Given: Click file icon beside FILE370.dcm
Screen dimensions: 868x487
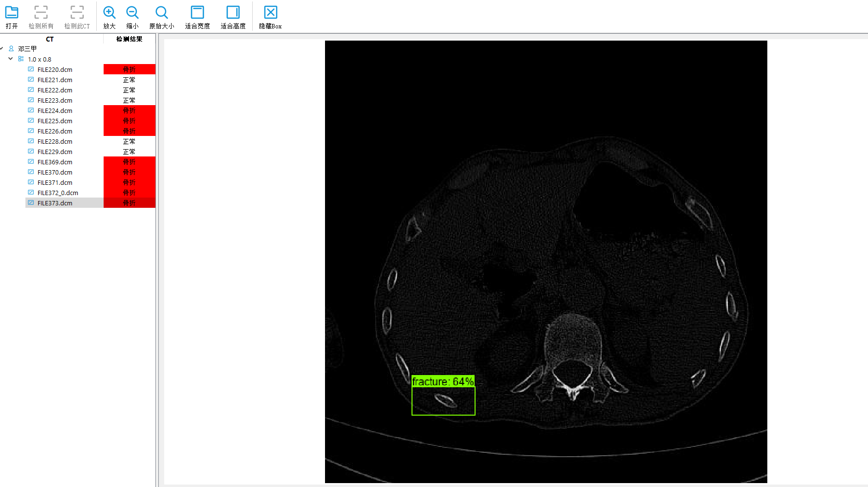Looking at the screenshot, I should [x=31, y=172].
